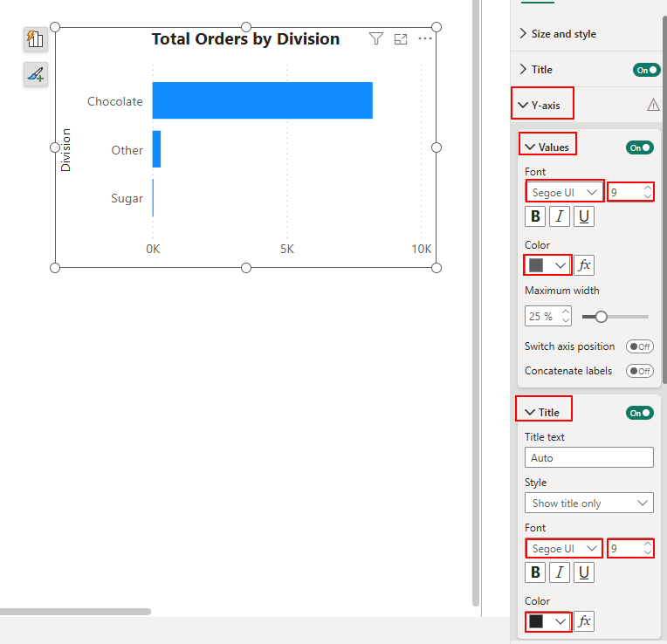Decrease Title font size stepper
Image resolution: width=667 pixels, height=644 pixels.
pos(648,552)
